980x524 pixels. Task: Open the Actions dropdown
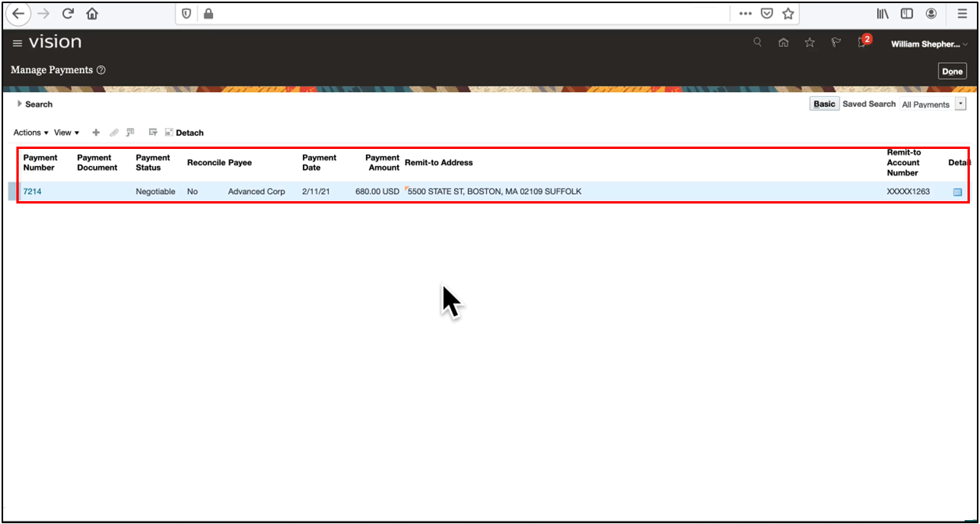30,133
